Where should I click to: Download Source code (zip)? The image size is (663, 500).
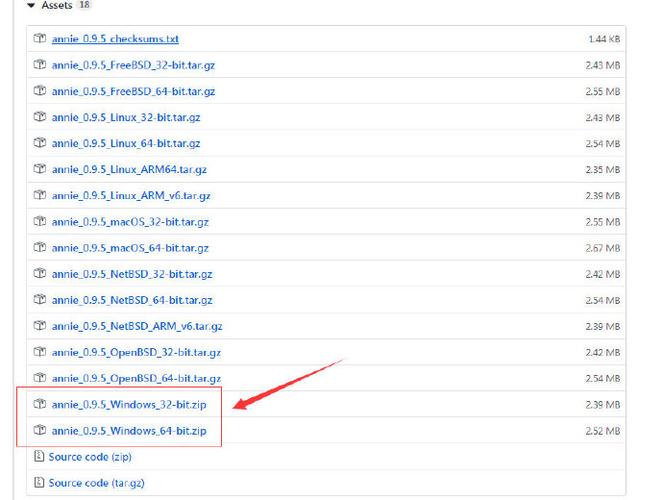(90, 457)
